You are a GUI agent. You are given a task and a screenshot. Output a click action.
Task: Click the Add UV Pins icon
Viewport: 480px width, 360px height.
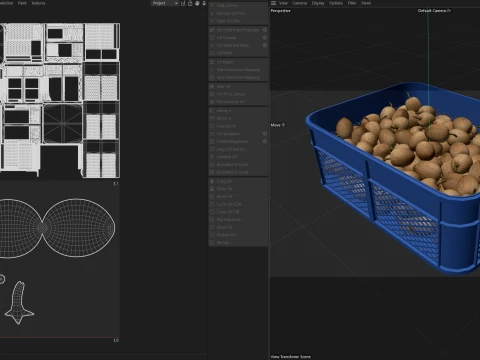click(212, 6)
